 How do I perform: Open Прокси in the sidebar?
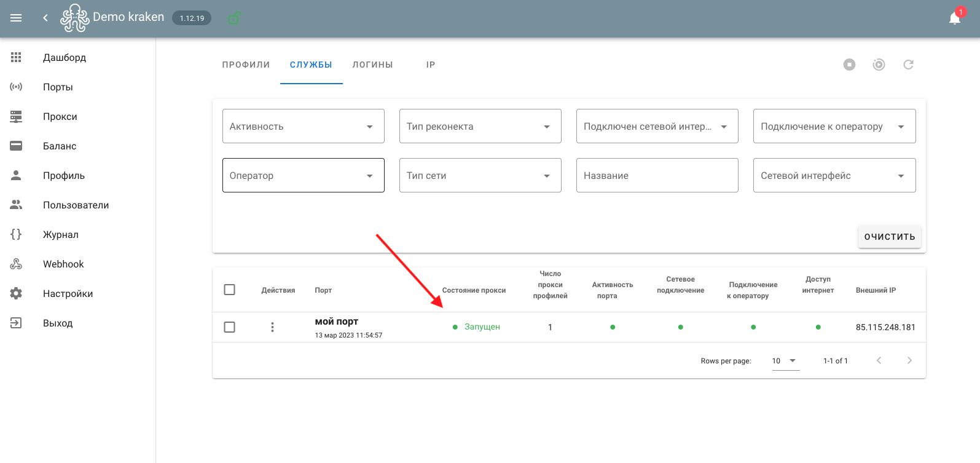pyautogui.click(x=60, y=116)
